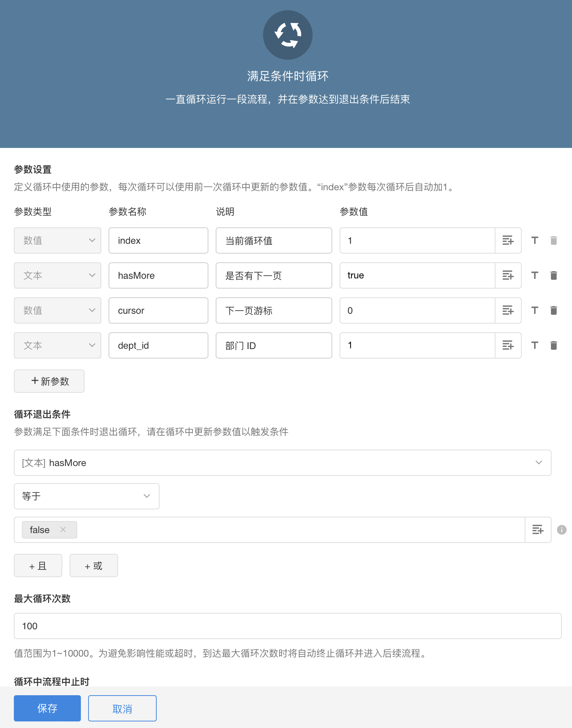Image resolution: width=572 pixels, height=728 pixels.
Task: Click the 取消 cancel button
Action: coord(122,708)
